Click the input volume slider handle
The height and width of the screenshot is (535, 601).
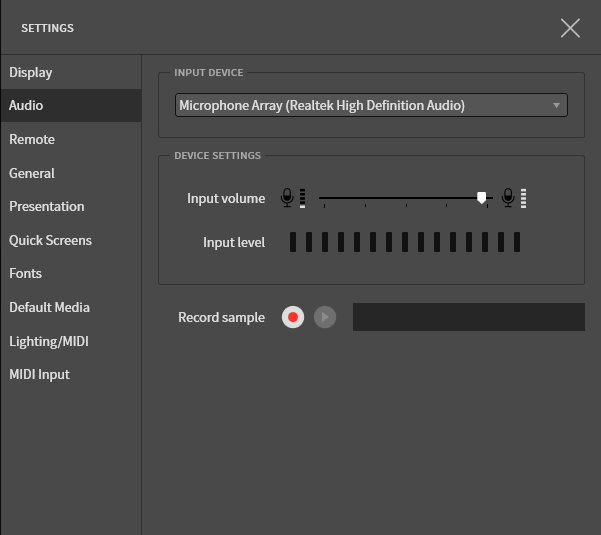coord(481,198)
